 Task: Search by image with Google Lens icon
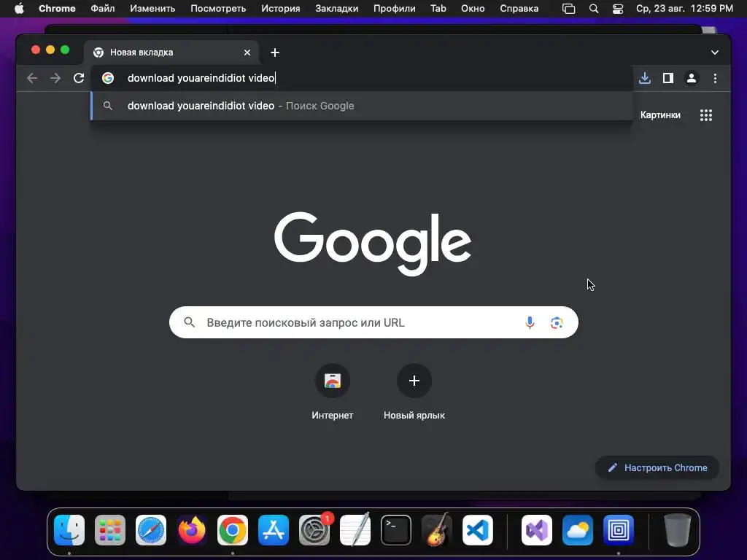(557, 322)
